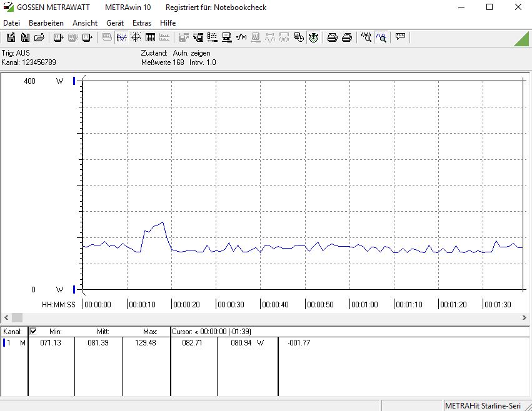Viewport: 532px width, 411px height.
Task: Click the METRAHit Starline-Seri status bar entry
Action: tap(483, 406)
